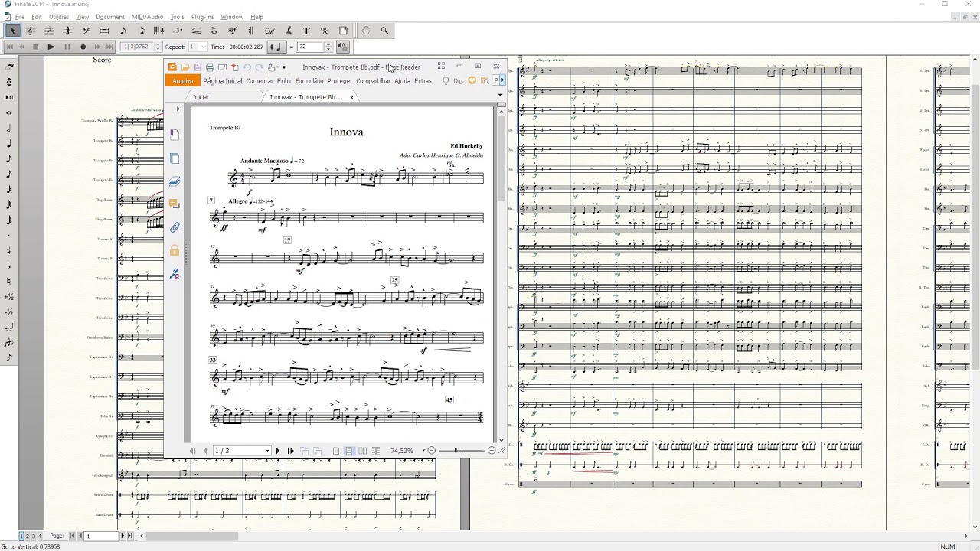Select the Tuplet tool
The height and width of the screenshot is (551, 980).
coord(178,31)
